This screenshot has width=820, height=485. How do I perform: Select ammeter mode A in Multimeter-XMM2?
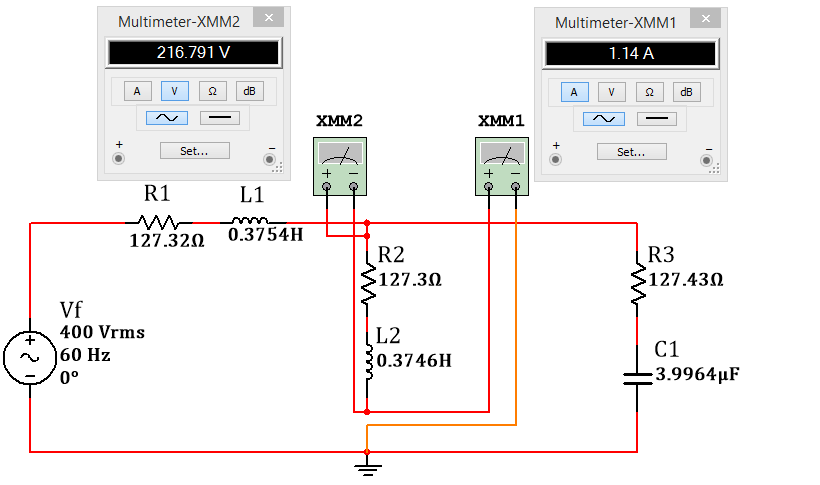click(138, 91)
